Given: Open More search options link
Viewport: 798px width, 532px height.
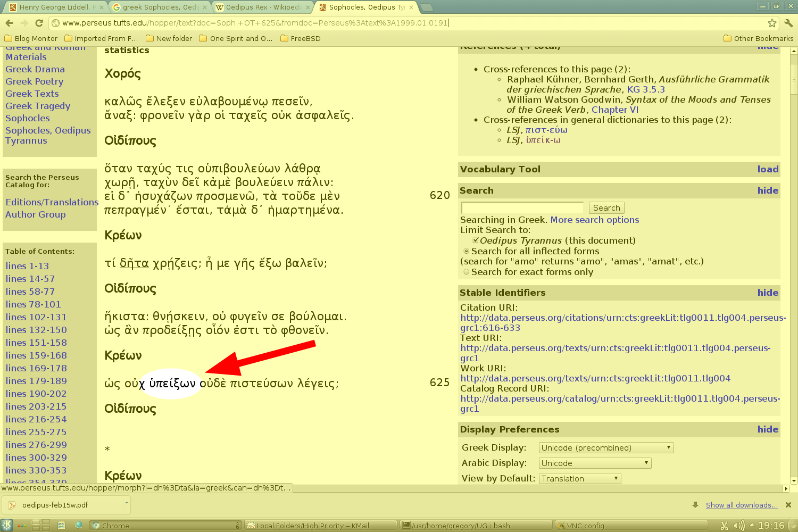Looking at the screenshot, I should point(595,220).
